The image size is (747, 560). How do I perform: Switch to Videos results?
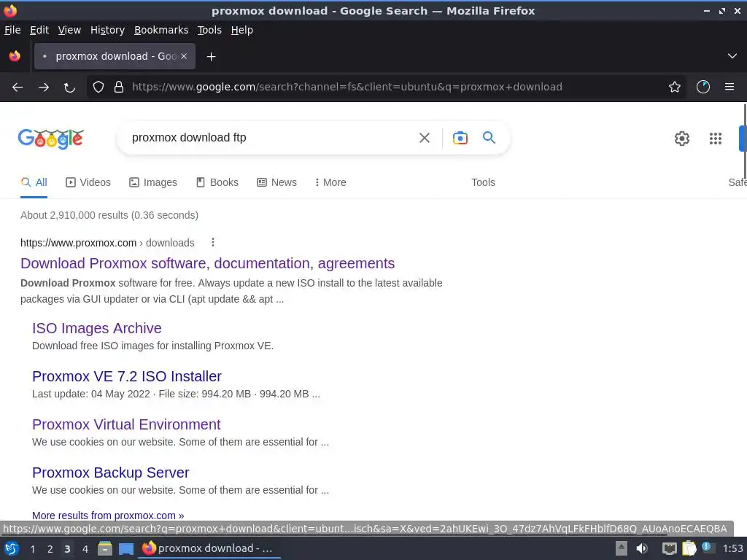click(88, 182)
